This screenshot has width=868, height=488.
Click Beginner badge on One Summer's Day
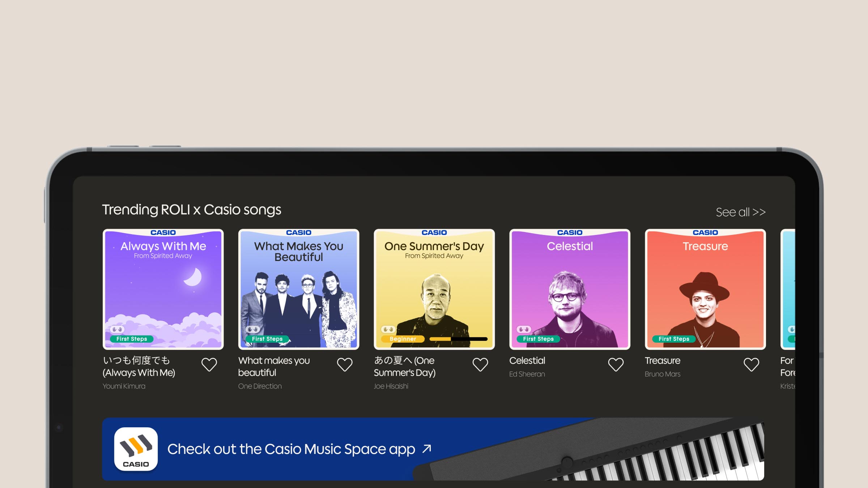[403, 339]
